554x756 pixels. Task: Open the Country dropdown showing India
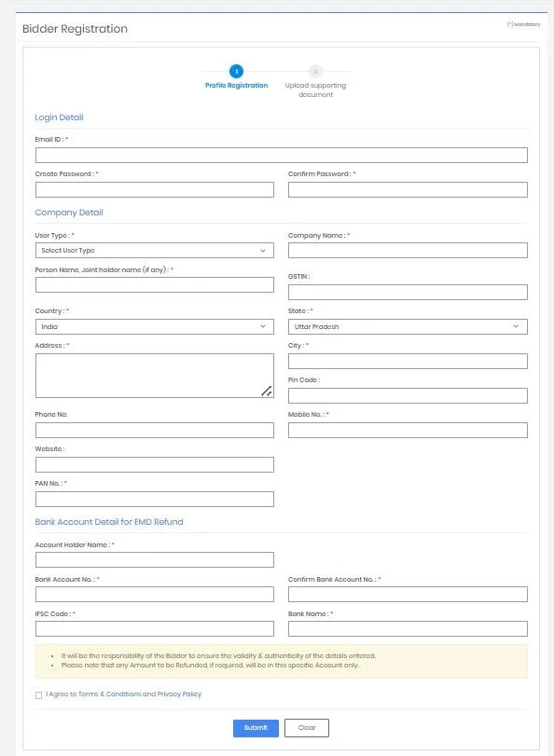[154, 326]
